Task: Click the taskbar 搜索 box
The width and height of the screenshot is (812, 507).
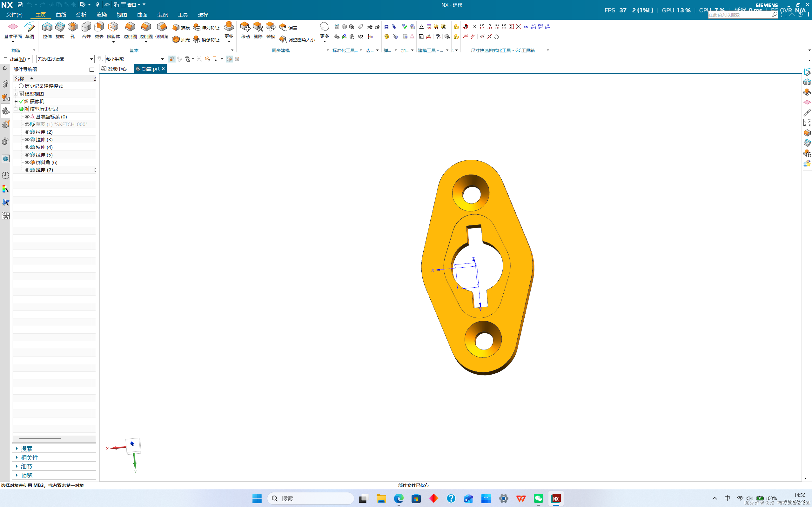Action: [311, 499]
